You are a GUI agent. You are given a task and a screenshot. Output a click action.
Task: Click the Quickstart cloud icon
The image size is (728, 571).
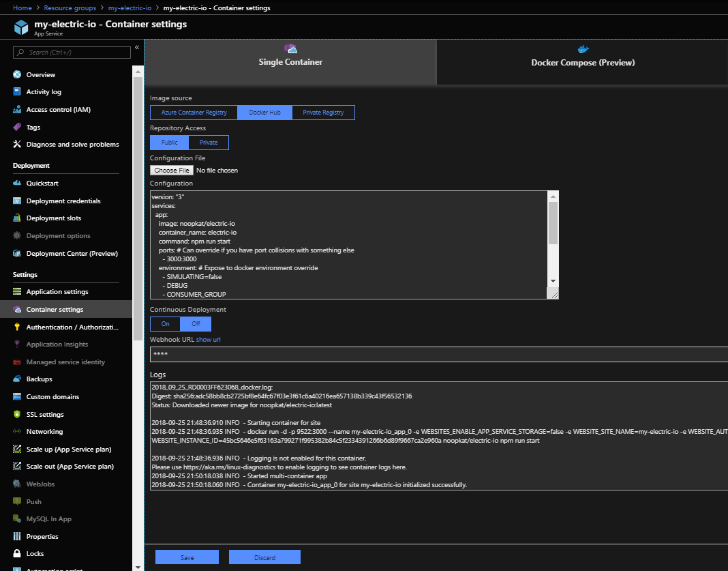click(17, 183)
